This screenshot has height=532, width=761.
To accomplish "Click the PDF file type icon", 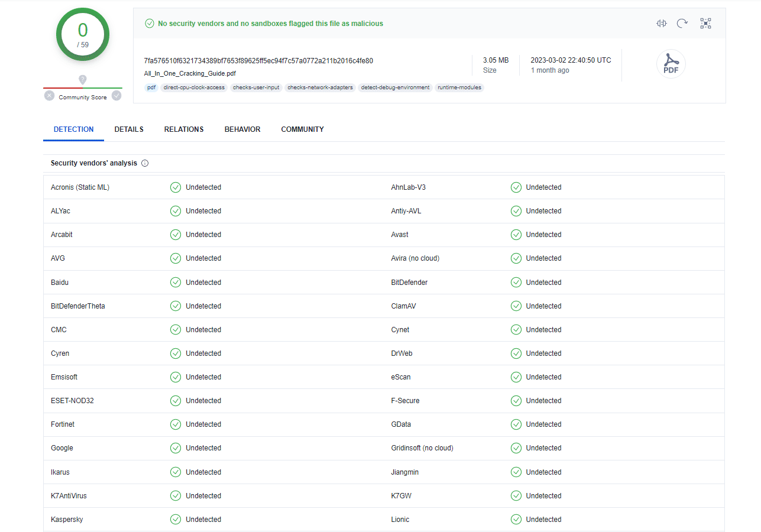I will tap(671, 64).
